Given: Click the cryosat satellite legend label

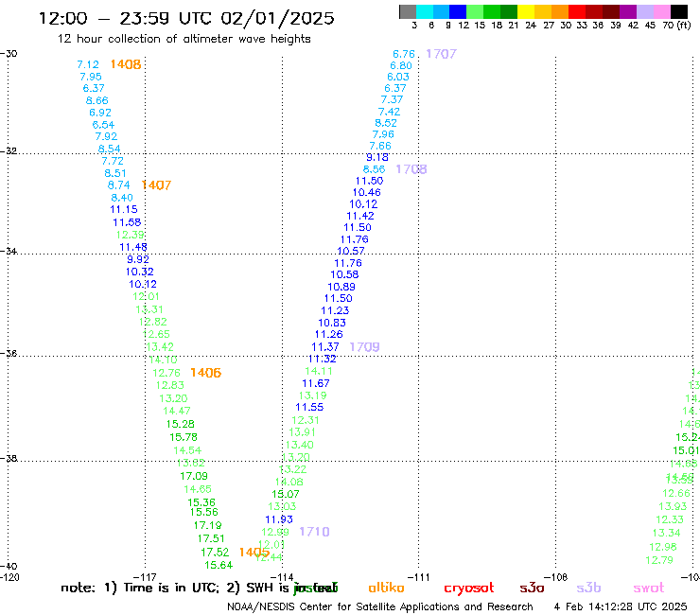Looking at the screenshot, I should coord(469,588).
